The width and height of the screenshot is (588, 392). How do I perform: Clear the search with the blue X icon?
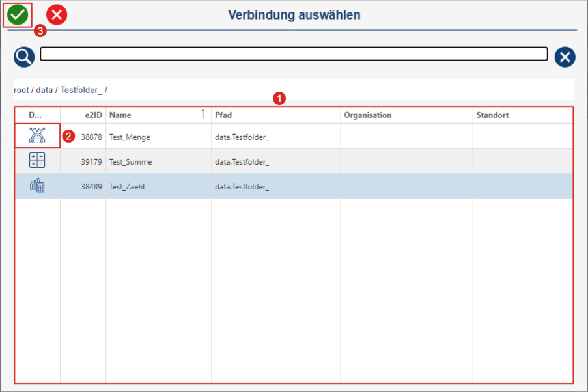tap(565, 57)
